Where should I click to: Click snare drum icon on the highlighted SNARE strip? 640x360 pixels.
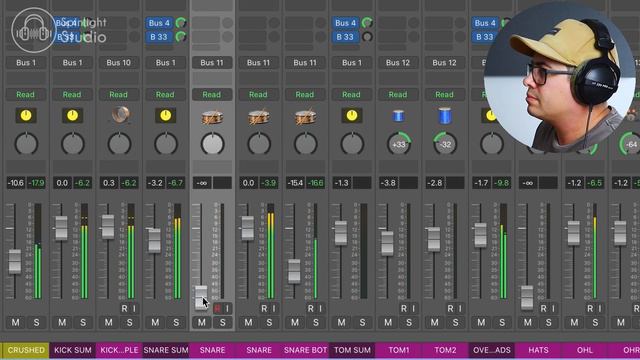click(212, 117)
